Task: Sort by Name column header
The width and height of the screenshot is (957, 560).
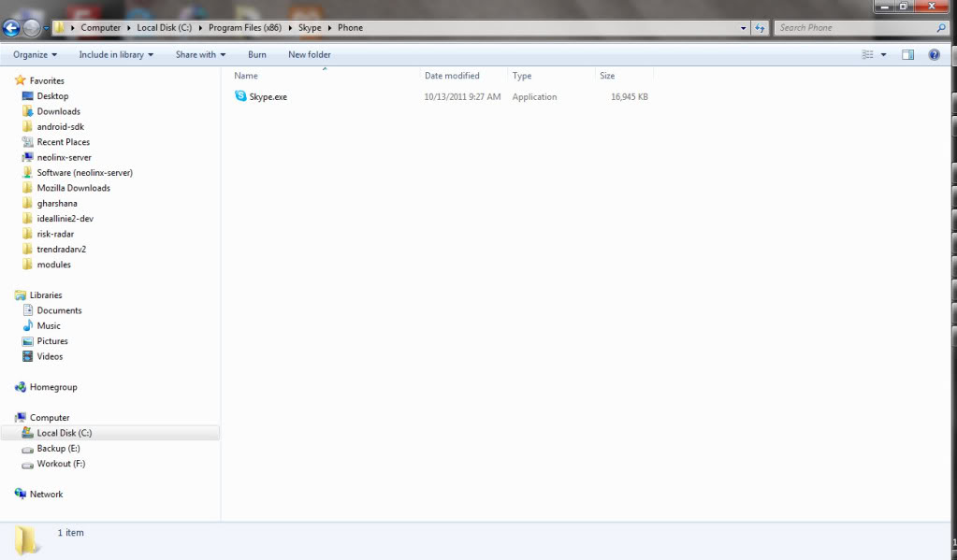Action: coord(246,76)
